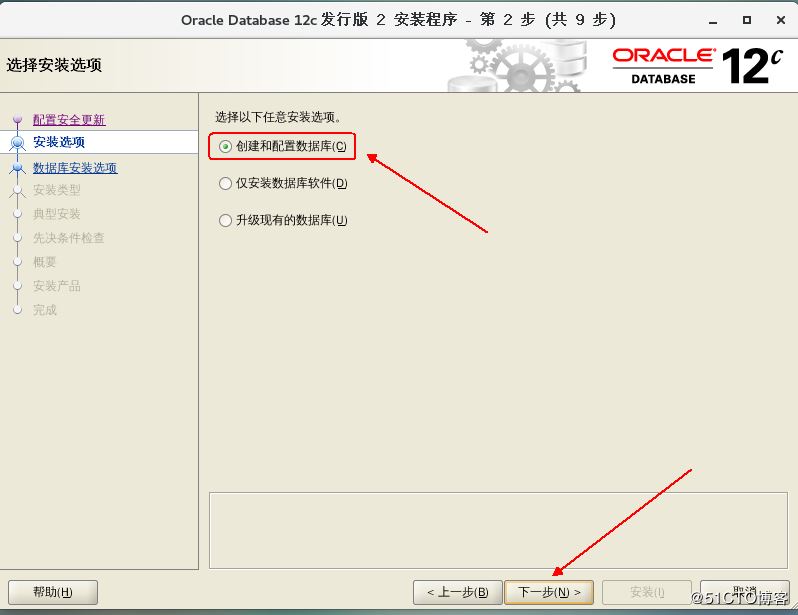Viewport: 798px width, 615px height.
Task: Click the 先决条件检查 step in the sidebar
Action: coord(69,238)
